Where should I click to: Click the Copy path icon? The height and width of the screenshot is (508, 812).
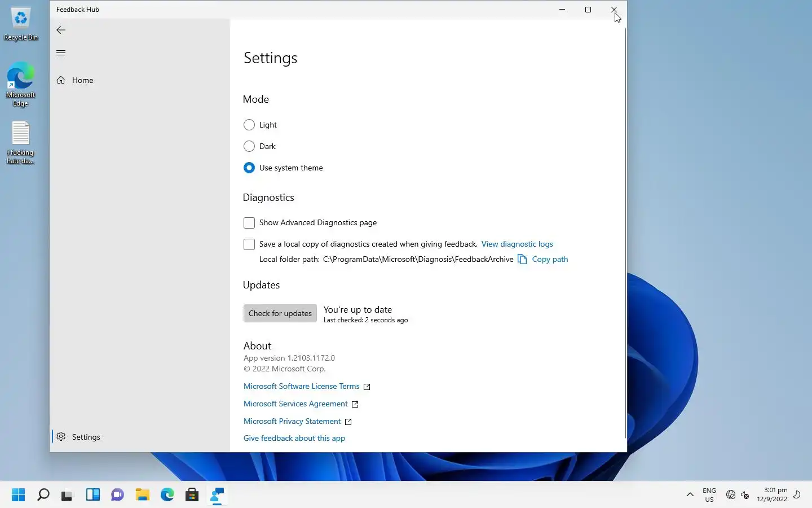pos(522,259)
